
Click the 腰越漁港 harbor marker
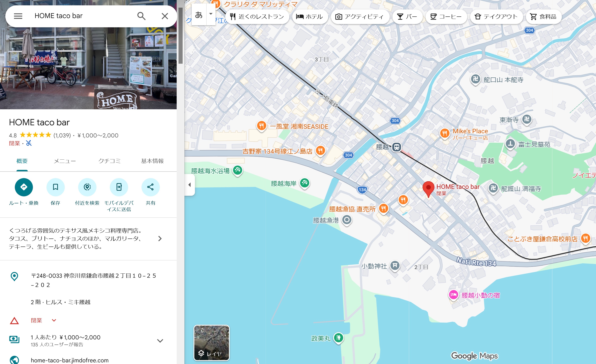(x=347, y=220)
